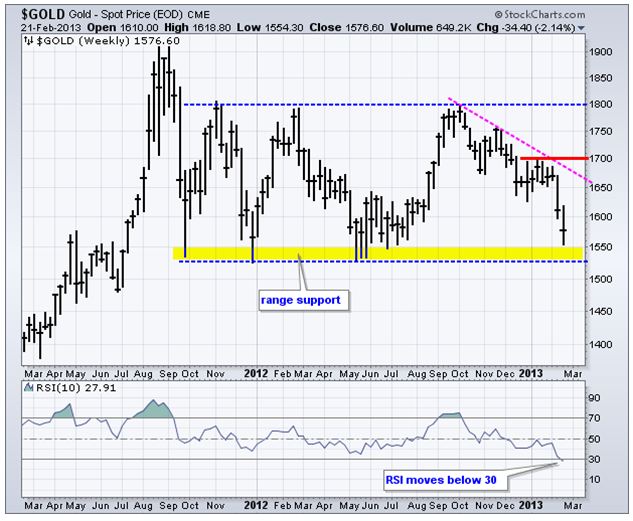The width and height of the screenshot is (633, 521).
Task: Click the RSI 70 level axis label
Action: (x=594, y=418)
